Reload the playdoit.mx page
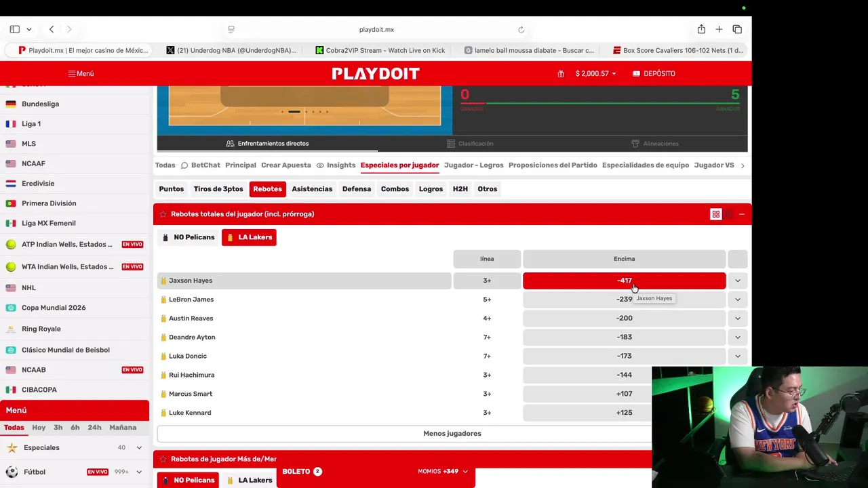The image size is (868, 488). tap(521, 29)
